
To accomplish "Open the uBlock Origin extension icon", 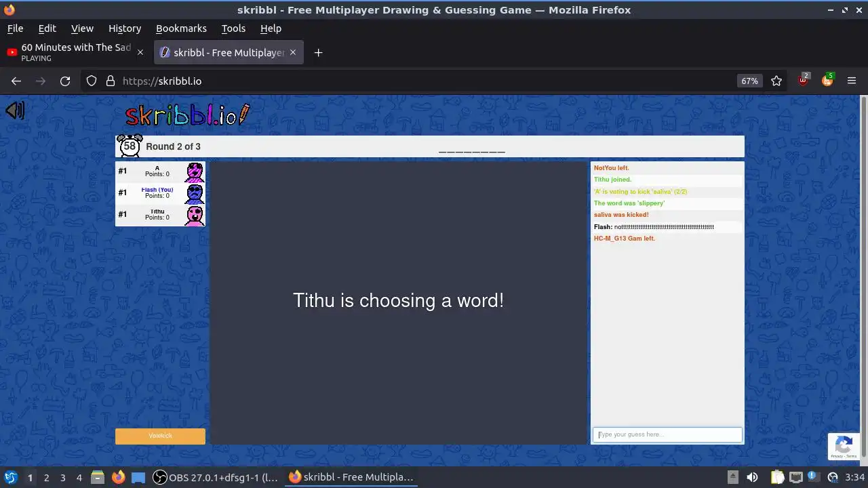I will point(803,80).
